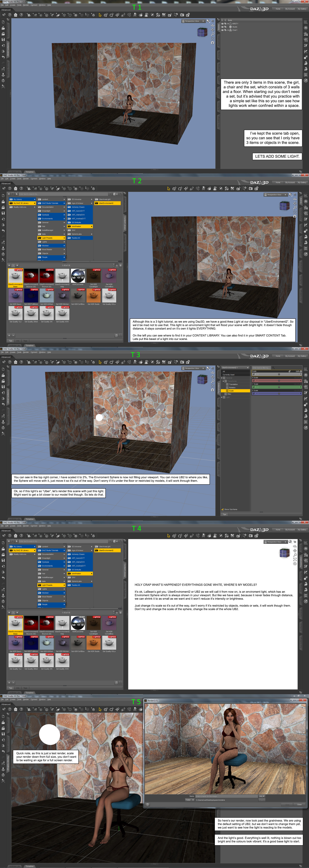Open the Perspective View dropdown in T1 viewport
The height and width of the screenshot is (868, 309).
193,21
